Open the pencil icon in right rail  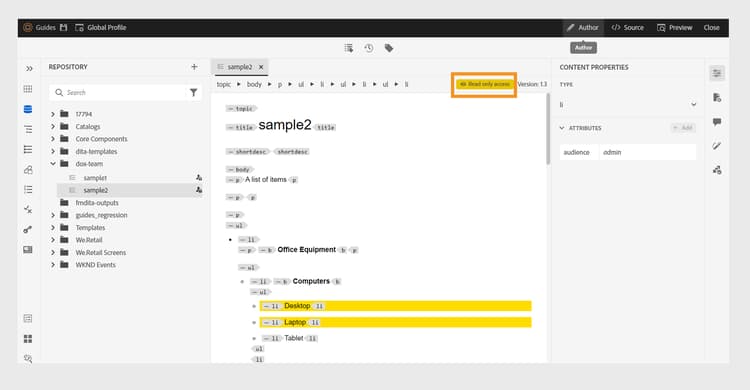pos(717,146)
